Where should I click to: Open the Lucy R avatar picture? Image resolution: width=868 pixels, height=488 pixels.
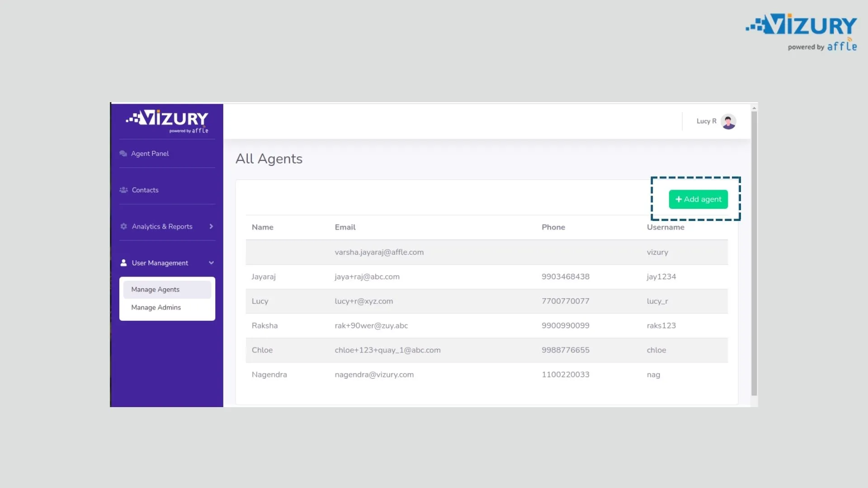click(x=728, y=122)
